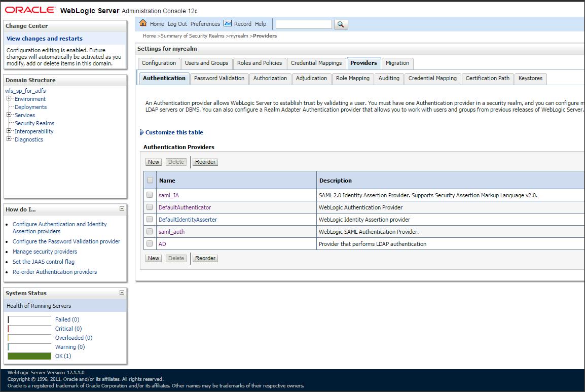585x392 pixels.
Task: Collapse the How do I panel
Action: tap(122, 209)
